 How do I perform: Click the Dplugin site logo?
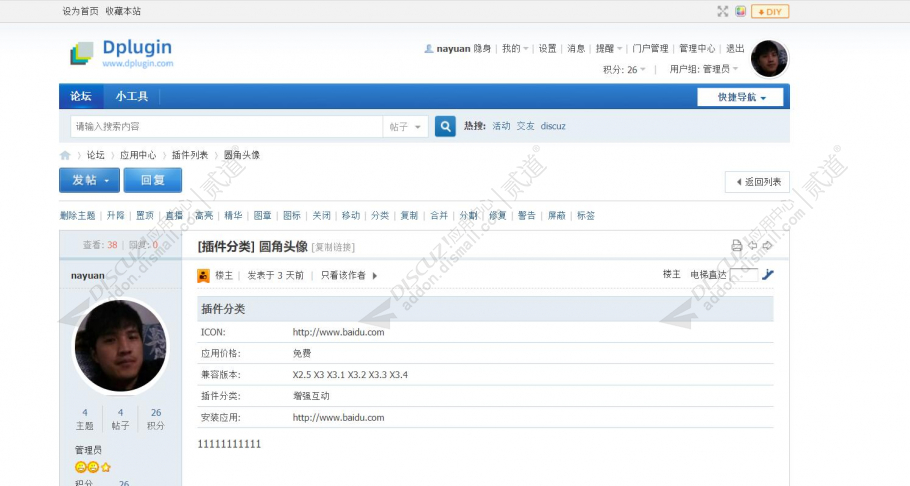pos(122,53)
